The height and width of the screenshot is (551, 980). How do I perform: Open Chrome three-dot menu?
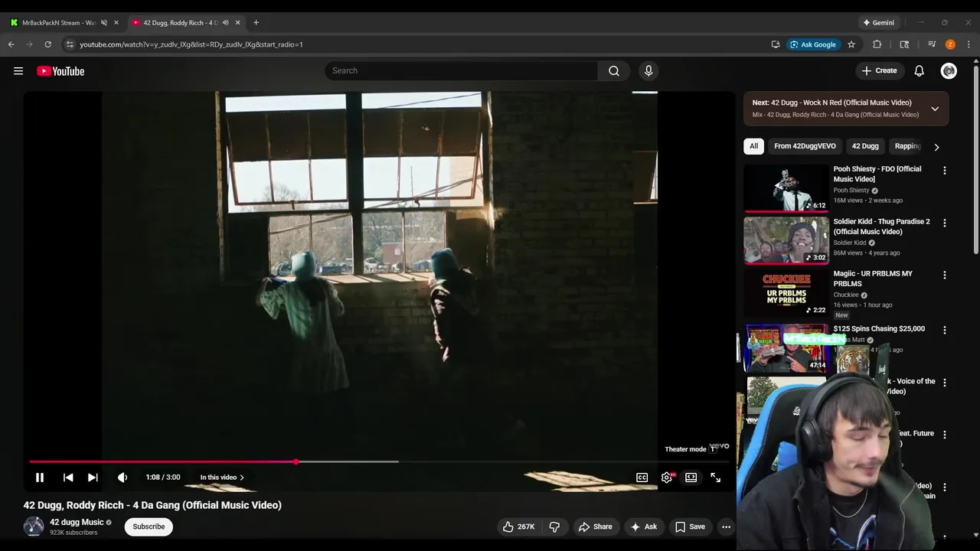point(969,44)
